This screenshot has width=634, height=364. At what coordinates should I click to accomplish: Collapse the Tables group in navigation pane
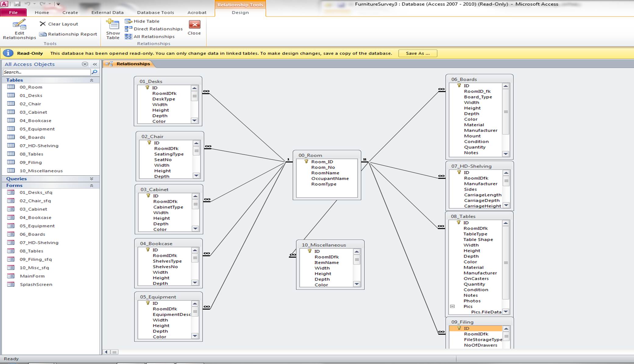coord(91,80)
